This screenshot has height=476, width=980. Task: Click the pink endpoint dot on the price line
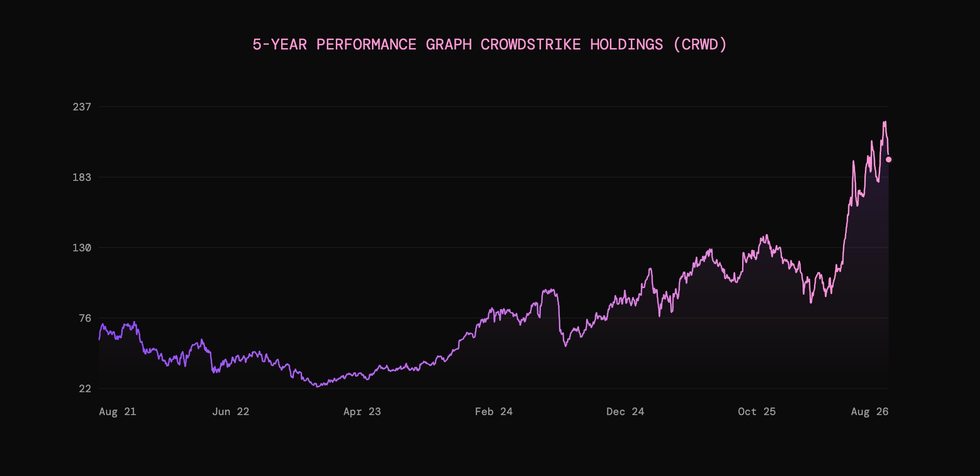coord(889,159)
